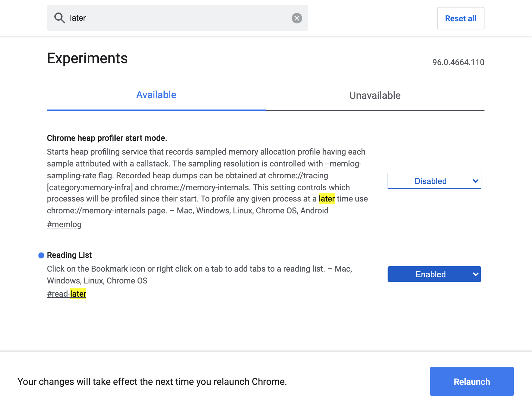The width and height of the screenshot is (532, 408).
Task: Switch to the Available tab
Action: click(156, 95)
